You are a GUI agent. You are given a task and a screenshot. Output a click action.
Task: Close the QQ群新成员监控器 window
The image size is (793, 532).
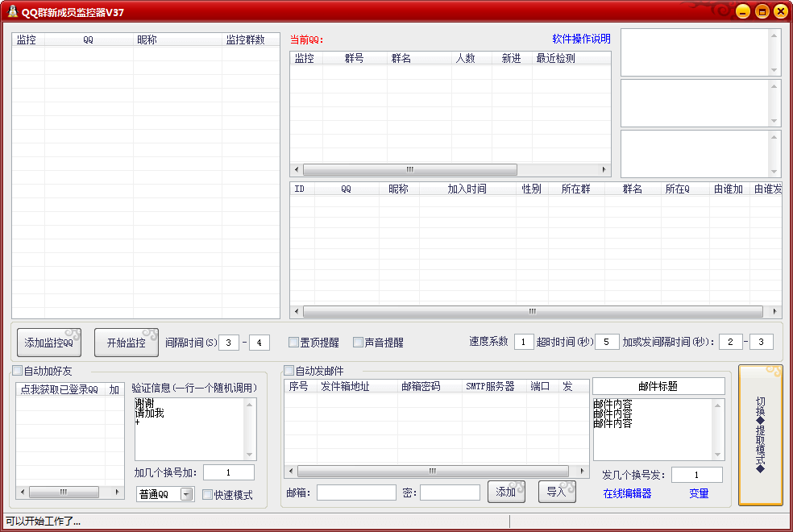point(780,11)
